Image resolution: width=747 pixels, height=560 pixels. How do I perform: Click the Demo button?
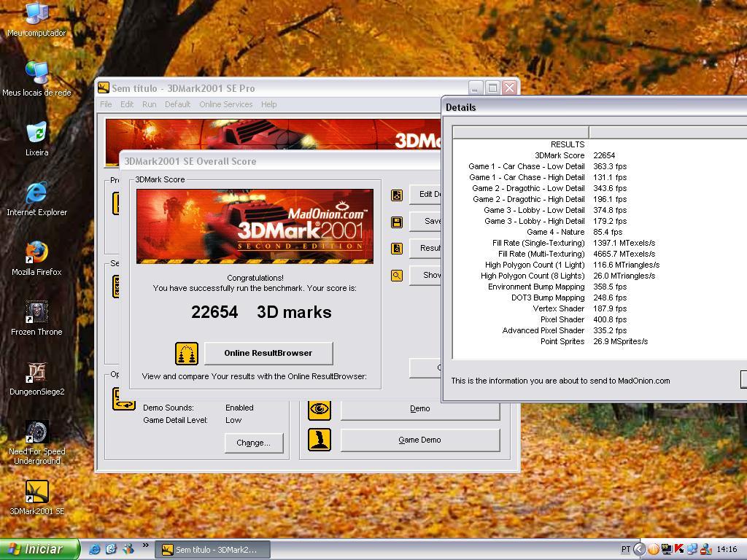[419, 409]
